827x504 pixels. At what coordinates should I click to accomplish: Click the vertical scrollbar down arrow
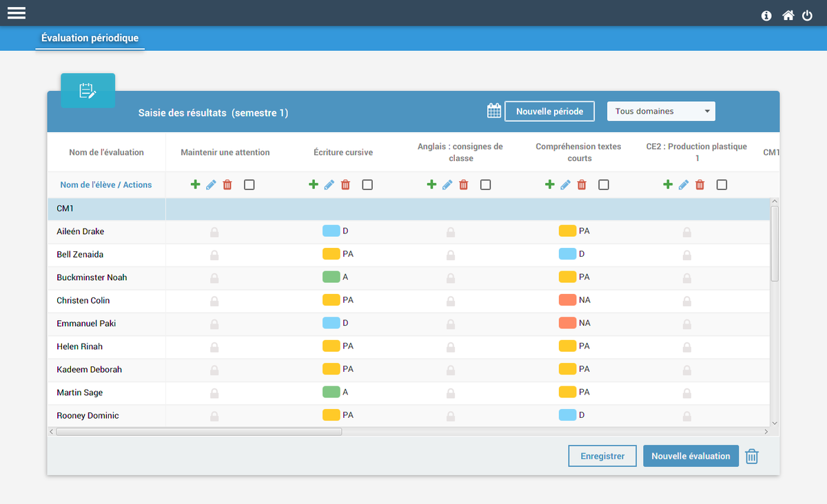tap(775, 423)
